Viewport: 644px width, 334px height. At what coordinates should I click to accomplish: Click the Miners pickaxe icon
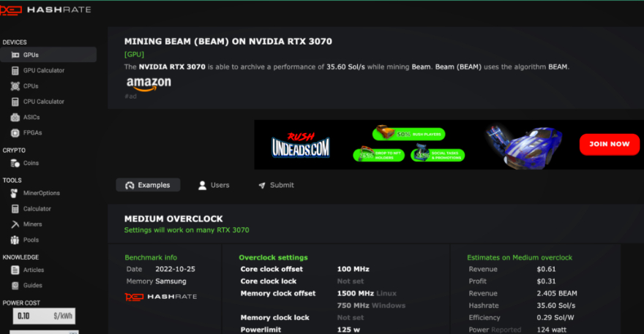[x=15, y=224]
